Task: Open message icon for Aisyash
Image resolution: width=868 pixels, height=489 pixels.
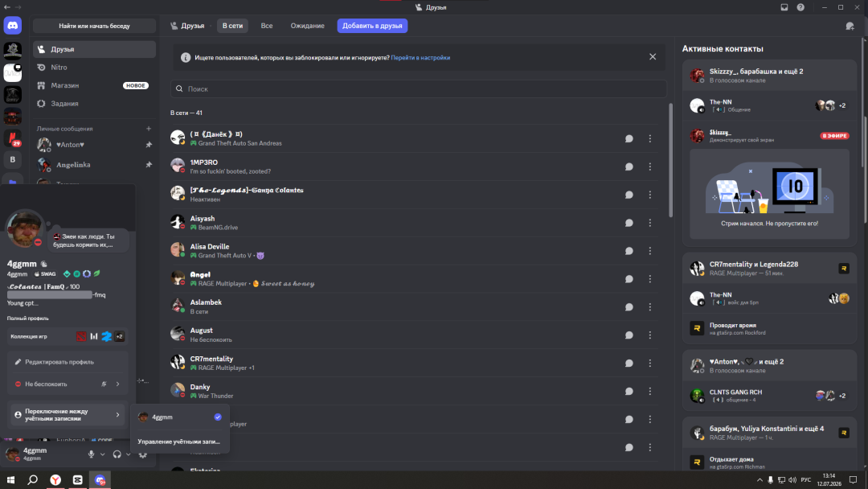Action: pyautogui.click(x=628, y=223)
